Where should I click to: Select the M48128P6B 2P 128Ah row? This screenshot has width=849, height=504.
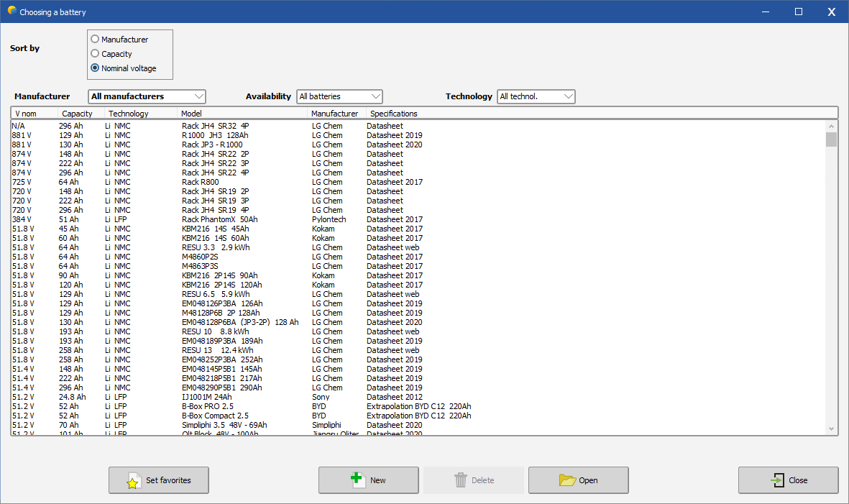point(418,312)
